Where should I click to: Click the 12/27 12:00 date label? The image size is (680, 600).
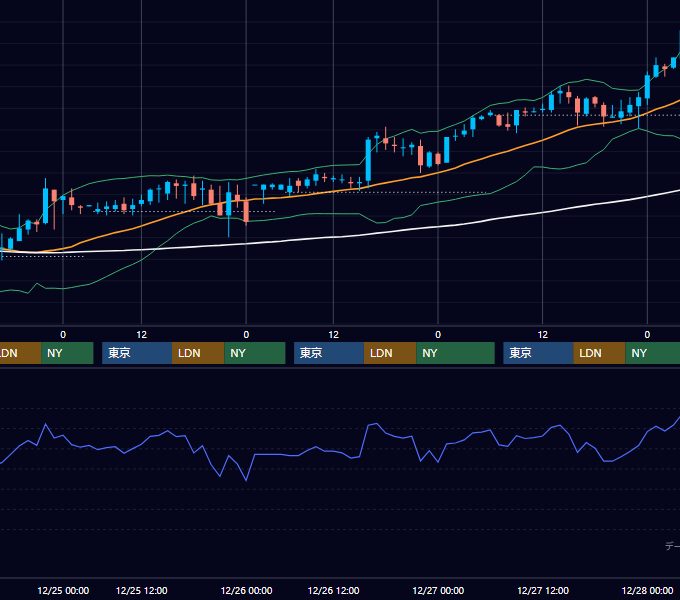(x=543, y=590)
